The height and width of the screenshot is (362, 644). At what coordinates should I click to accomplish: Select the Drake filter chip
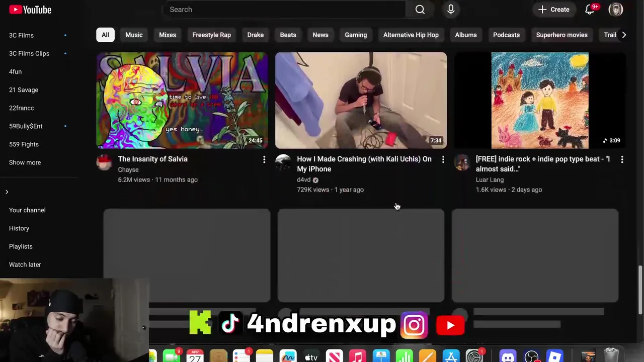pos(255,35)
